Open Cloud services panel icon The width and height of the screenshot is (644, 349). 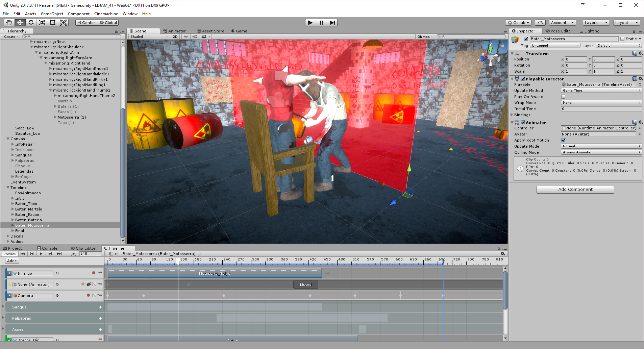coord(540,23)
